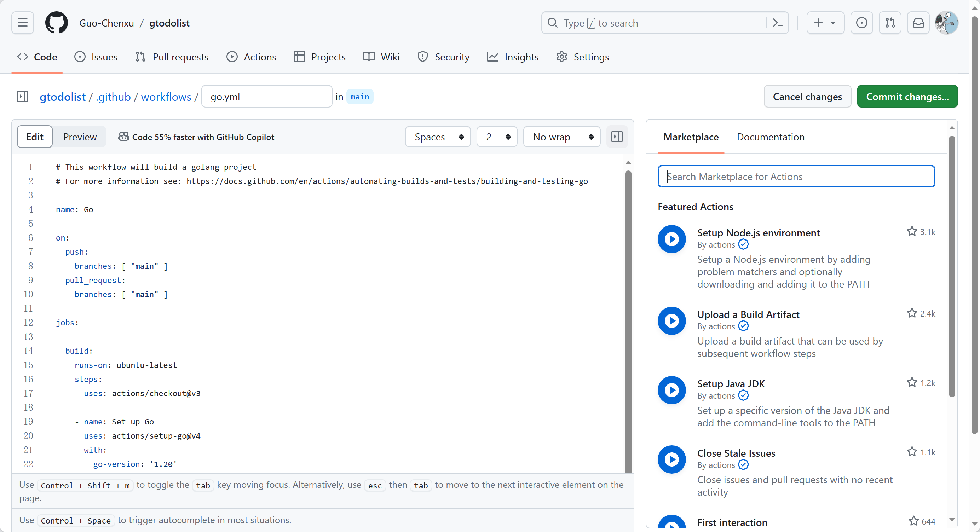
Task: Switch editor to Preview mode
Action: coord(80,137)
